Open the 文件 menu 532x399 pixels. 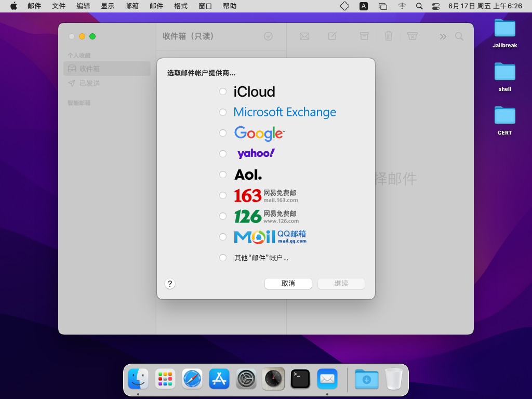59,6
